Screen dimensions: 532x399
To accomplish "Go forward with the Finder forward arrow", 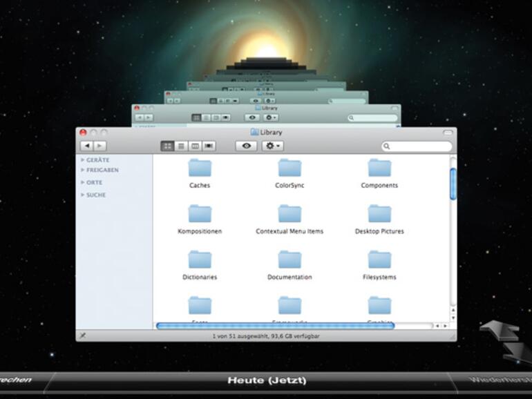I will tap(99, 146).
